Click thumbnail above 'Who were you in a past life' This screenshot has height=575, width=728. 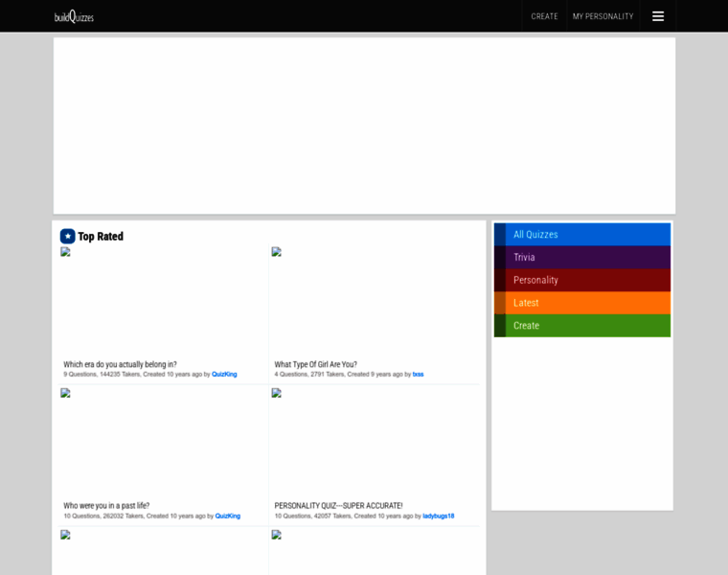(x=65, y=393)
